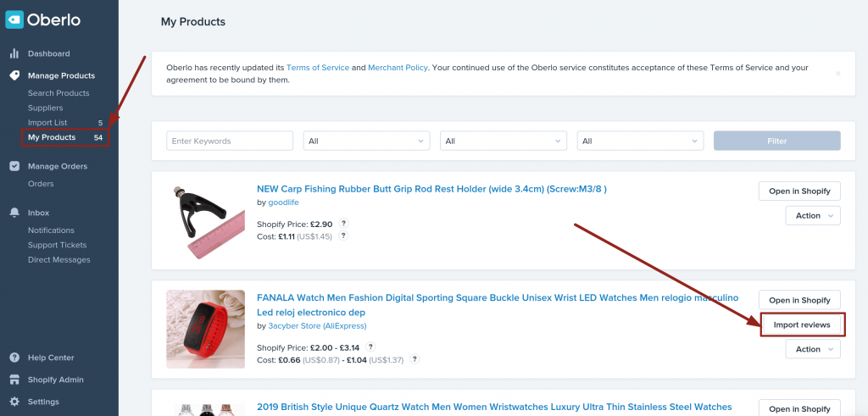The image size is (868, 416).
Task: Open Support Tickets
Action: click(58, 245)
